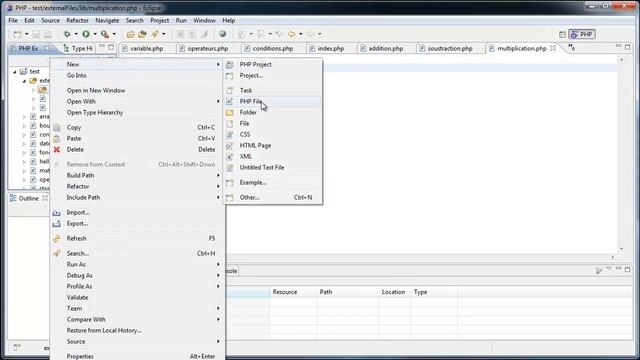Viewport: 640px width, 360px height.
Task: Maximize the editor area
Action: (x=627, y=47)
